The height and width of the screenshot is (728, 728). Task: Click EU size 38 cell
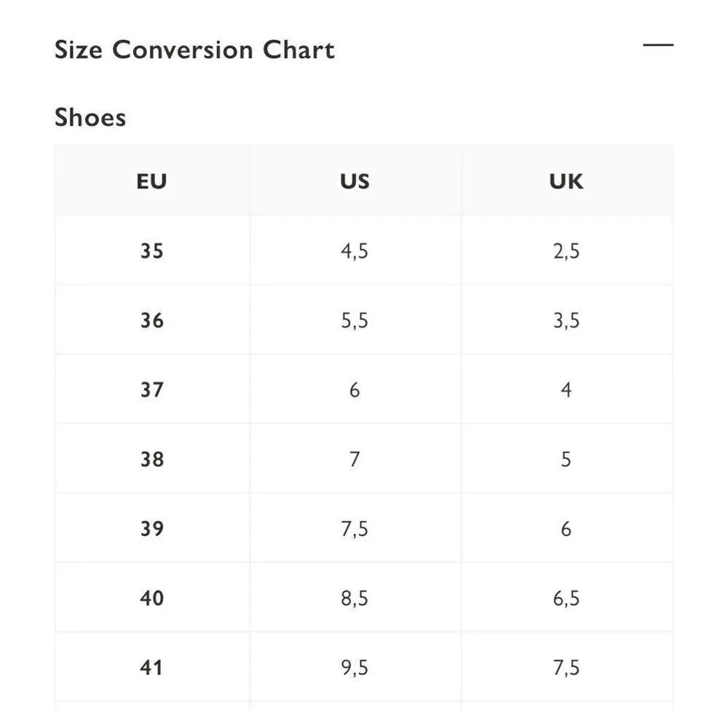click(152, 459)
